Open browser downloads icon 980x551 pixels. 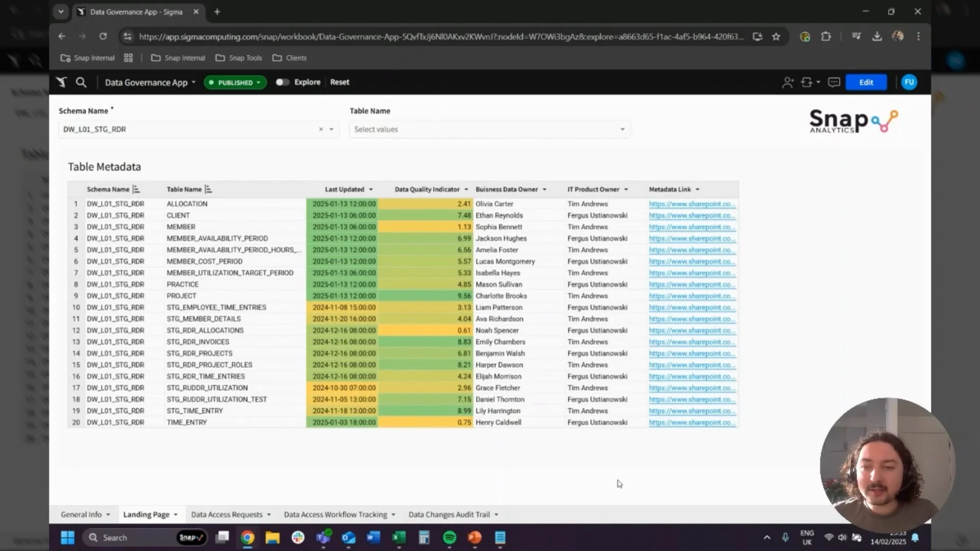tap(877, 36)
